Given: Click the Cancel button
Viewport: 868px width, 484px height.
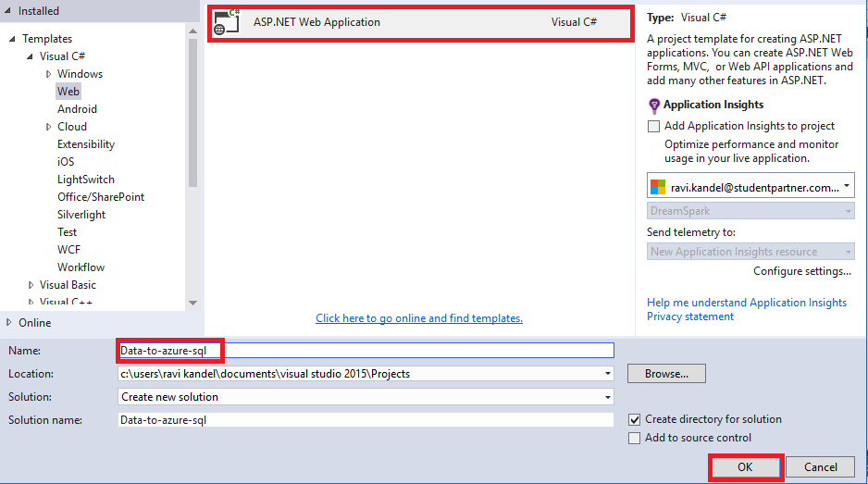Looking at the screenshot, I should (821, 467).
